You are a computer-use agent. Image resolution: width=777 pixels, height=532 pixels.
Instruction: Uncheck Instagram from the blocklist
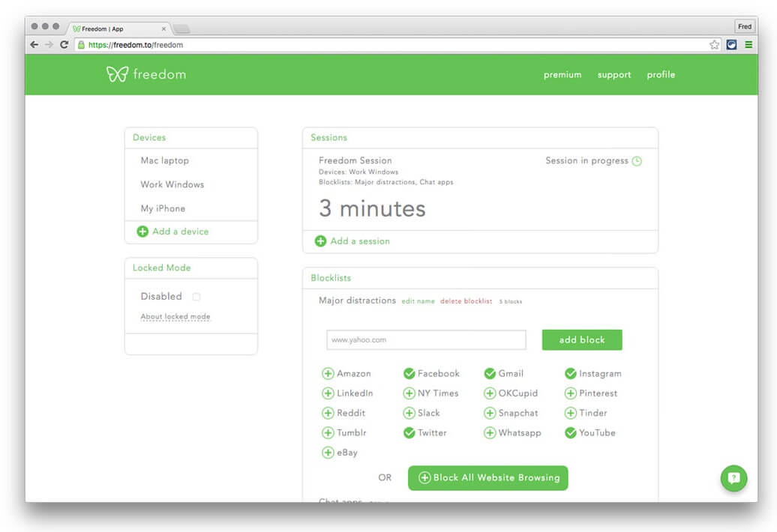coord(570,374)
